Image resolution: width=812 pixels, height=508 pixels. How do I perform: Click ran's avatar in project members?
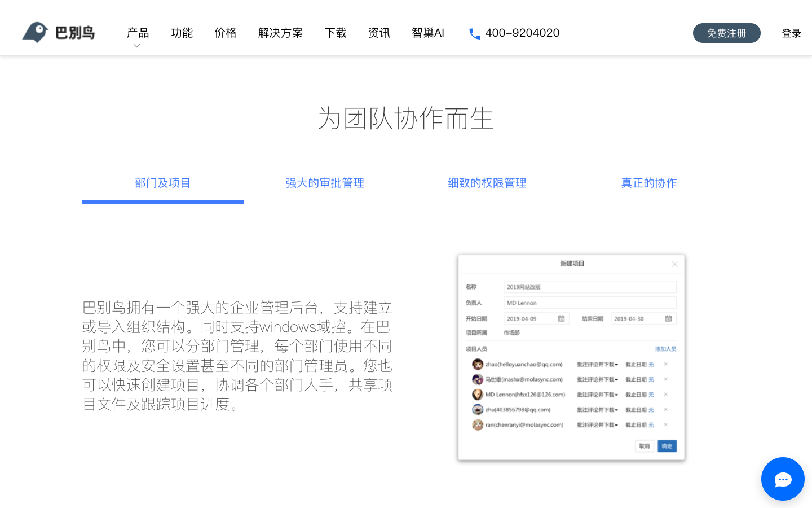point(478,424)
